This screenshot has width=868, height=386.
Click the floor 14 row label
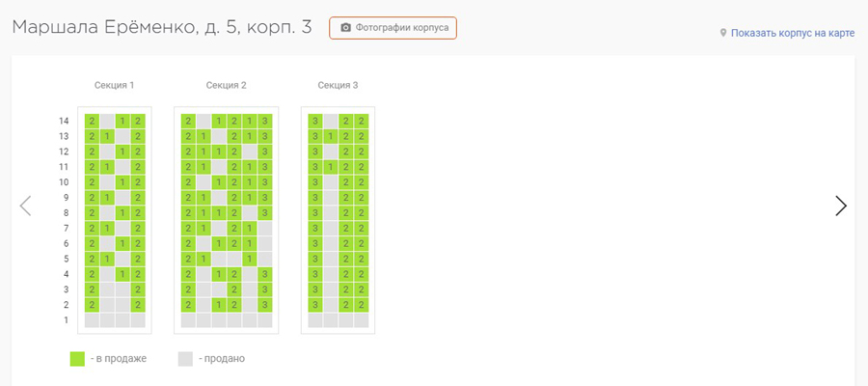point(64,121)
